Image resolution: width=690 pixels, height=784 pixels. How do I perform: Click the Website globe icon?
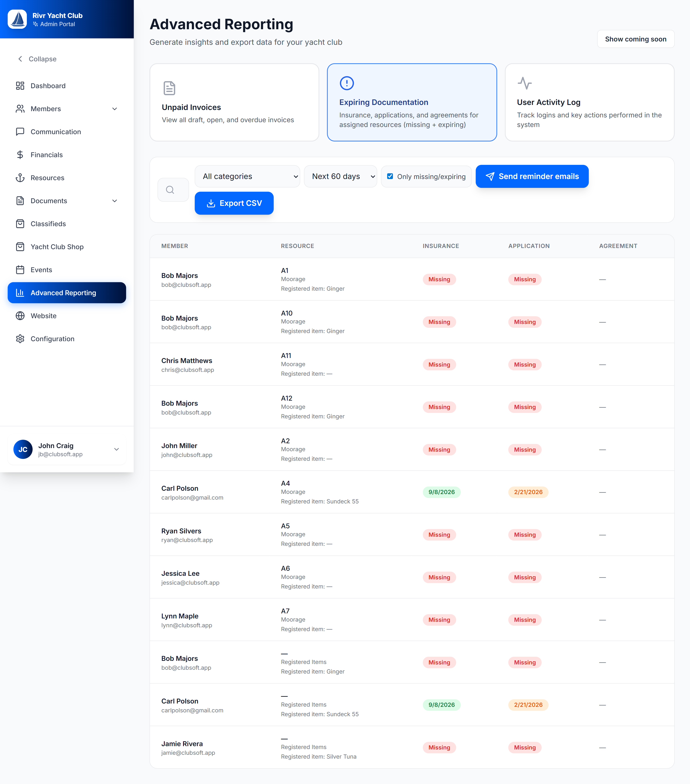click(x=20, y=316)
